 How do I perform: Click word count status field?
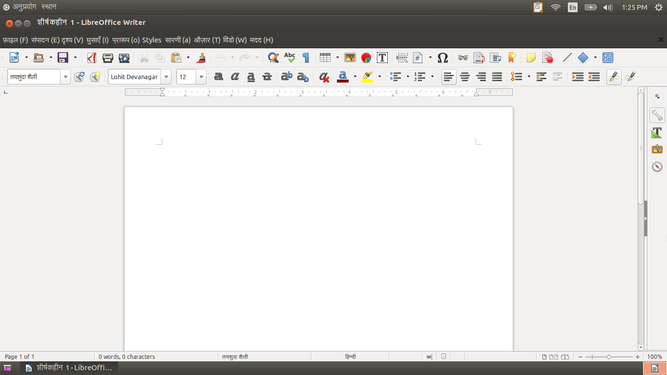[x=127, y=357]
